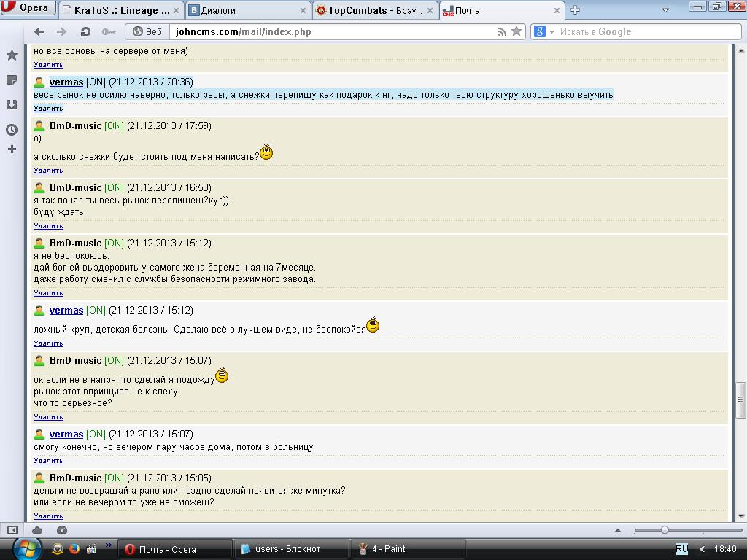Open the History clock panel in sidebar
The height and width of the screenshot is (560, 747).
point(12,130)
